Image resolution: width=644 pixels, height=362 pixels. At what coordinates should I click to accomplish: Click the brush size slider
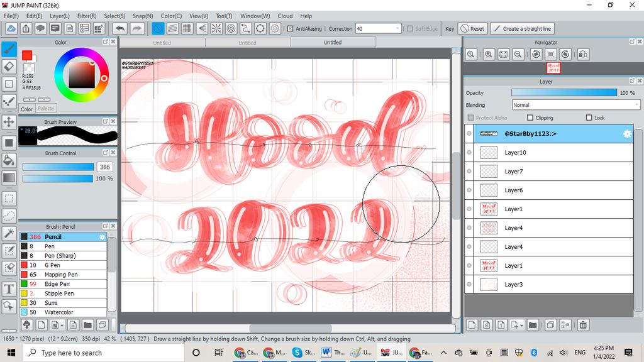[58, 167]
